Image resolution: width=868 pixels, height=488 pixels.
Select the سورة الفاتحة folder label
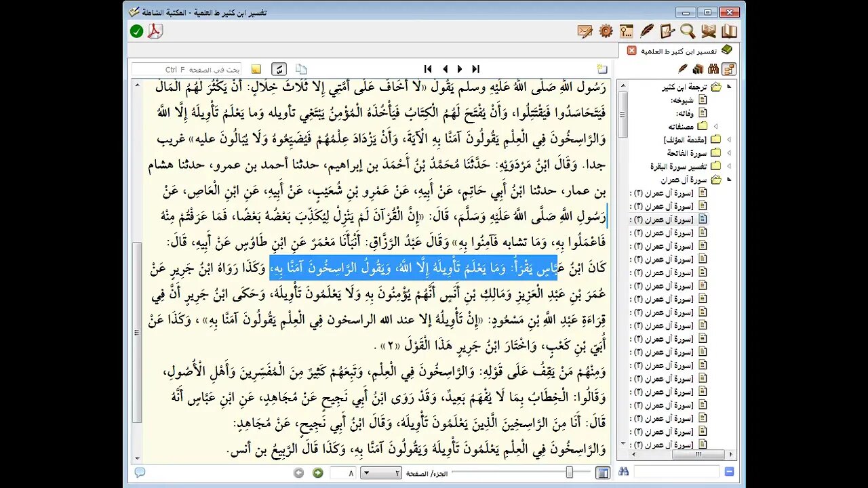coord(686,153)
